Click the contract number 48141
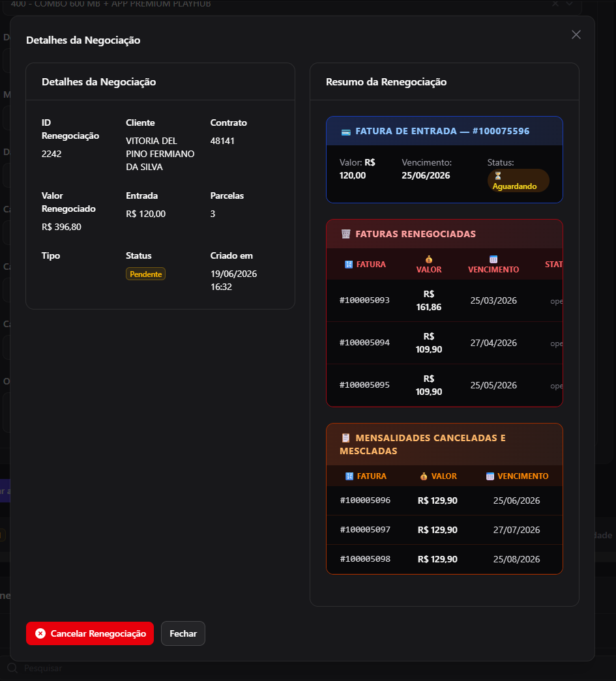 [x=222, y=141]
